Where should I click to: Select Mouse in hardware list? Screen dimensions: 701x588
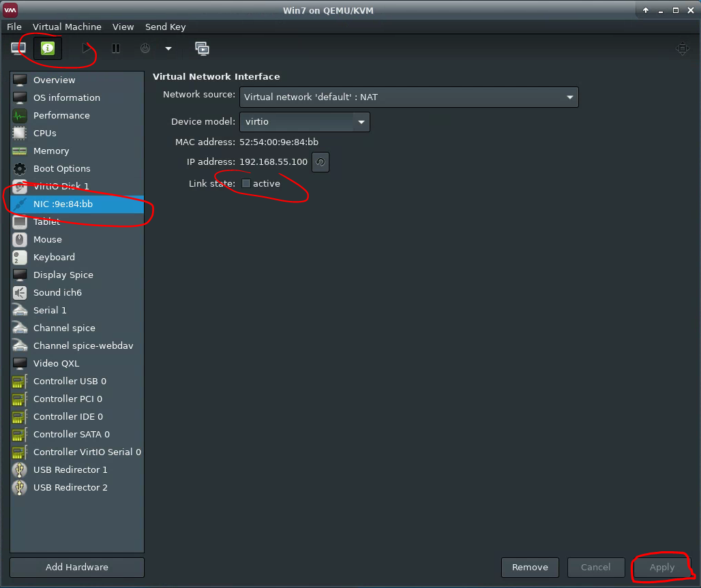[77, 239]
